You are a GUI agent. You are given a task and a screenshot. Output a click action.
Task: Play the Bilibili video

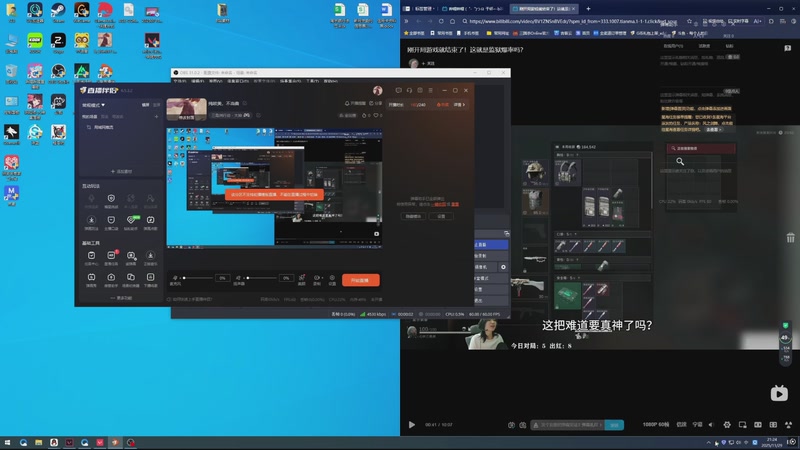(x=412, y=424)
